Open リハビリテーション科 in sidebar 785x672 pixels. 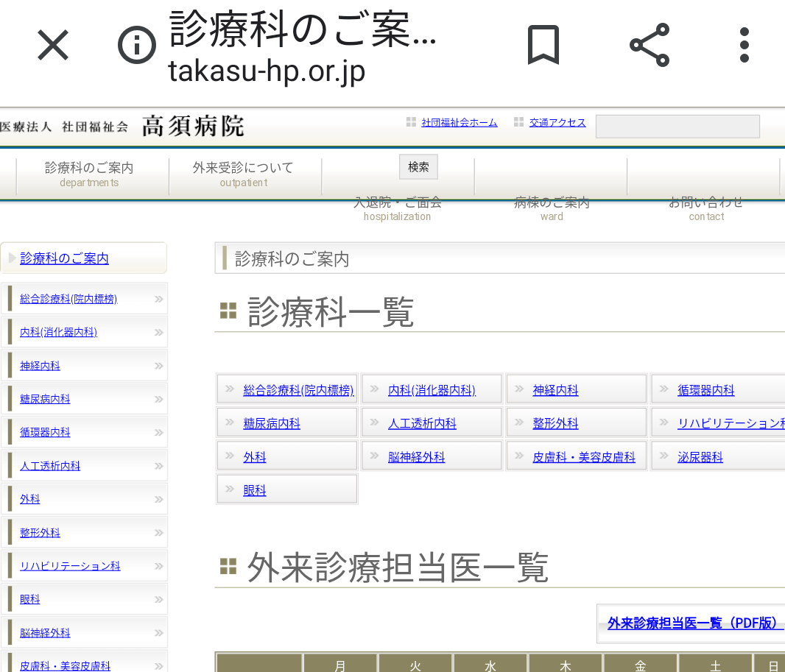70,566
